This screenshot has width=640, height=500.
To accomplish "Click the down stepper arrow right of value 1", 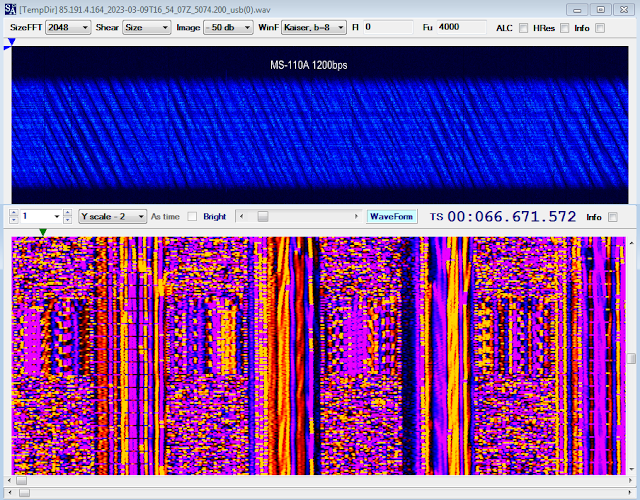I will (68, 220).
